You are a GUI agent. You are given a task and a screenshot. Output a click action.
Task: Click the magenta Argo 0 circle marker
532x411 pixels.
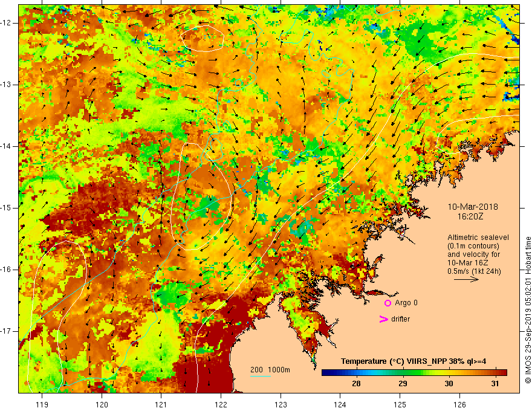coord(388,303)
